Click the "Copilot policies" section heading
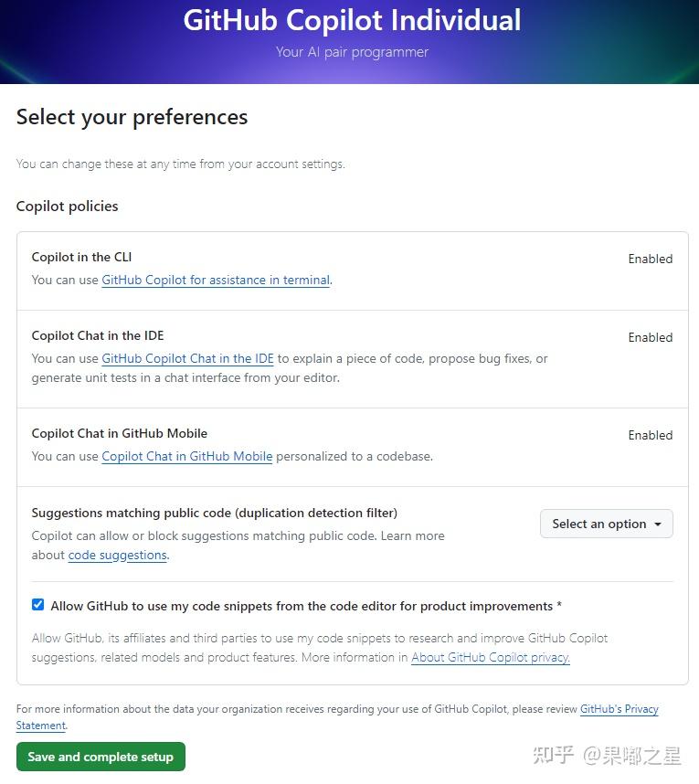699x784 pixels. click(67, 206)
